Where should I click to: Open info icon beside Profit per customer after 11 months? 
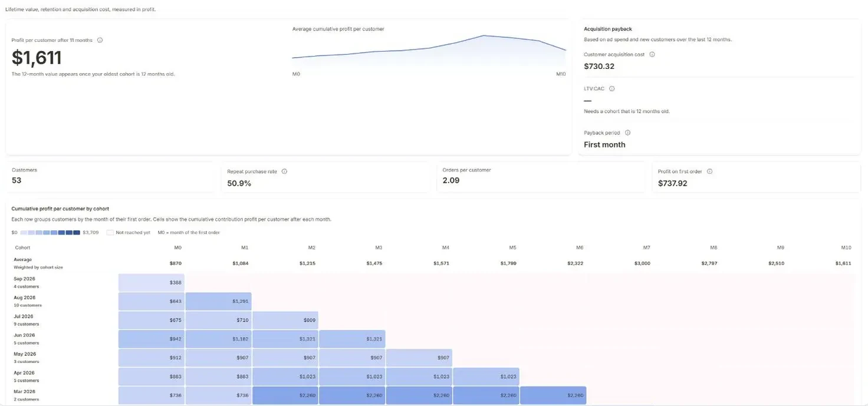tap(100, 40)
